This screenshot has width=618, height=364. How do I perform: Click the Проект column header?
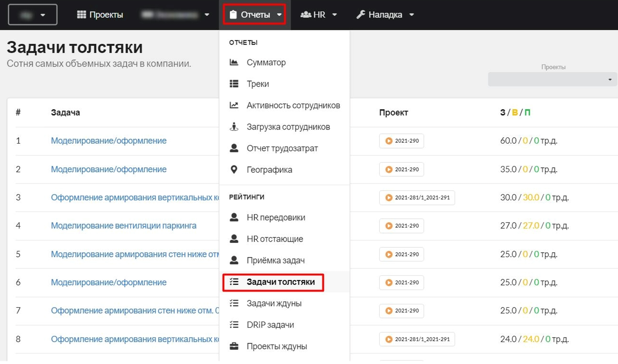(x=394, y=112)
